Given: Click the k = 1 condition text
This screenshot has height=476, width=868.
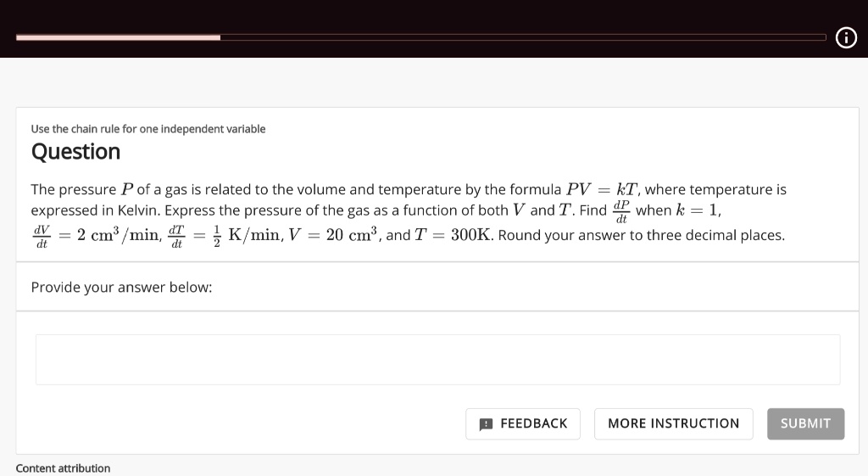Looking at the screenshot, I should [x=697, y=210].
